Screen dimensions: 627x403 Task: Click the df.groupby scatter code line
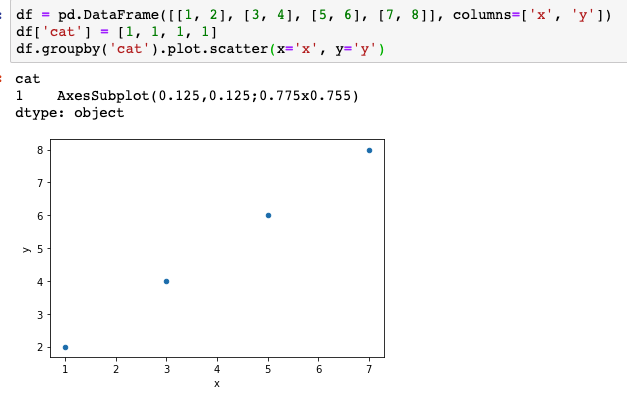(x=200, y=49)
